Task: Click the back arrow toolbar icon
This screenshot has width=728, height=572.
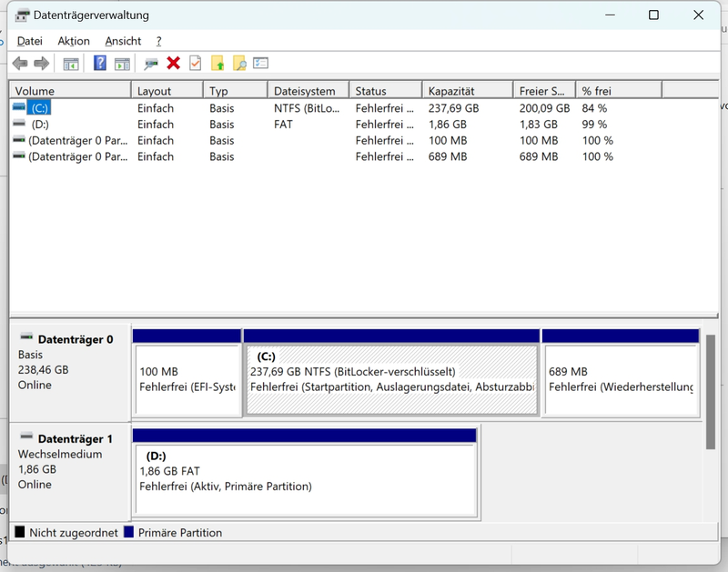Action: click(x=20, y=64)
